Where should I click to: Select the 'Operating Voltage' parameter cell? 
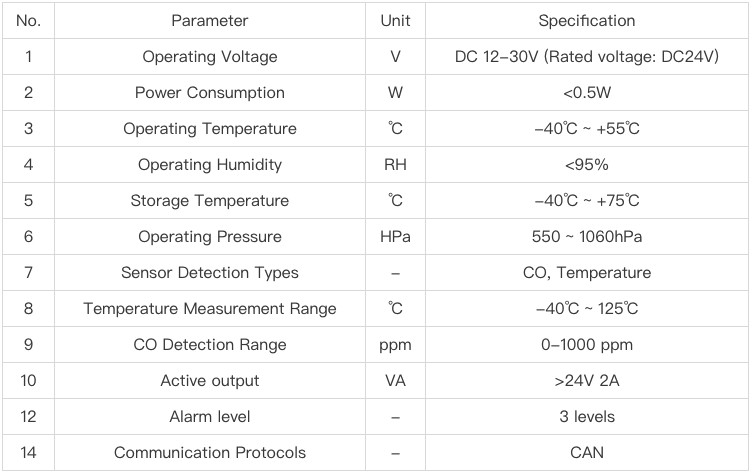point(209,56)
